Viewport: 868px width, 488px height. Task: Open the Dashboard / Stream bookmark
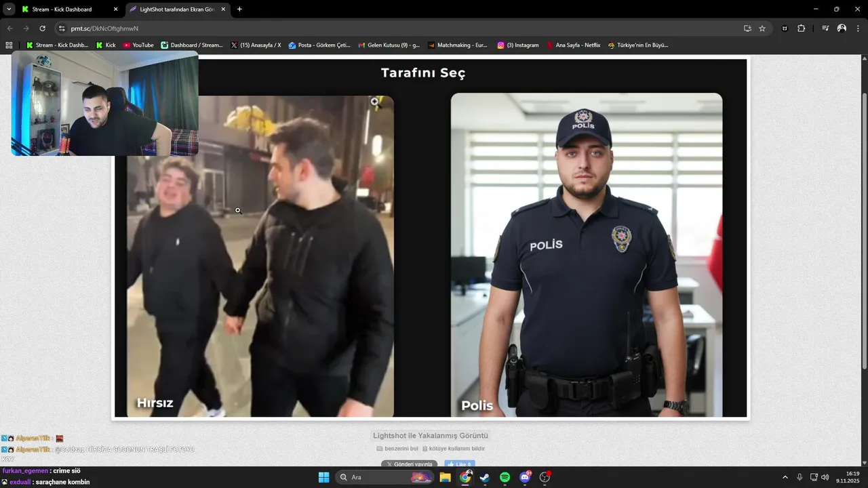192,45
